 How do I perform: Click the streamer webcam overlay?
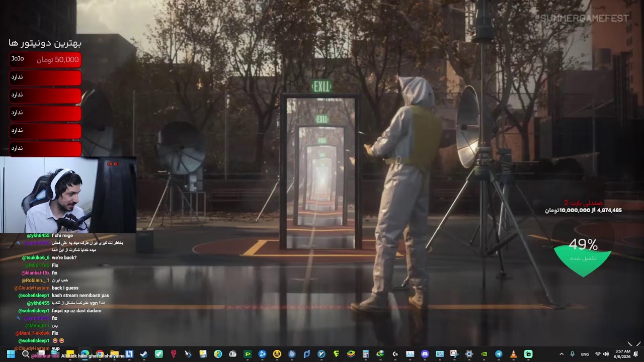[x=68, y=195]
